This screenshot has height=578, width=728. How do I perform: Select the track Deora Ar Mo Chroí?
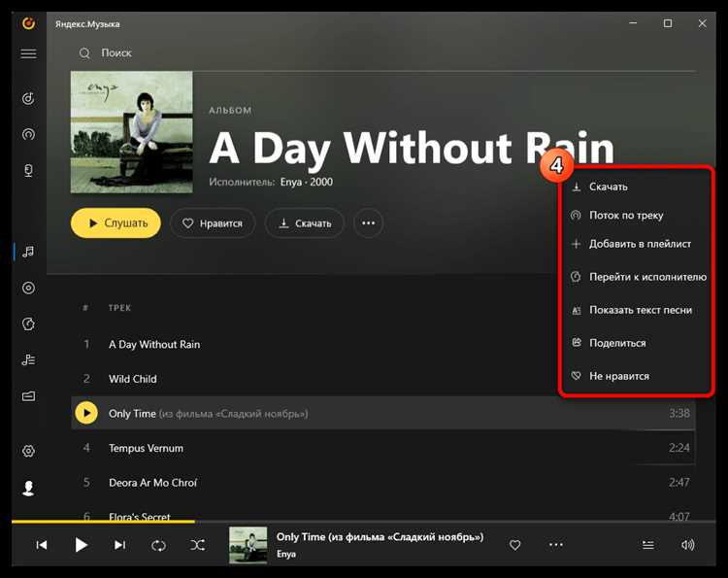tap(152, 482)
